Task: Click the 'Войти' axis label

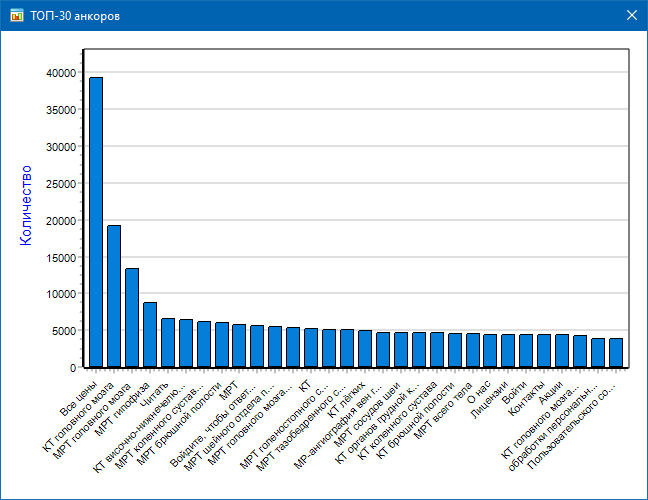Action: [x=514, y=393]
